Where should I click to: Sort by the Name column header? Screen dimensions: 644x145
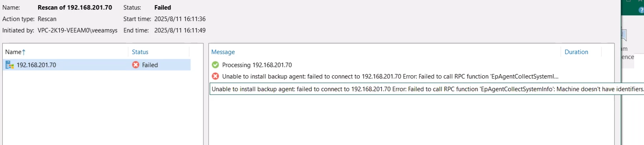click(x=13, y=52)
